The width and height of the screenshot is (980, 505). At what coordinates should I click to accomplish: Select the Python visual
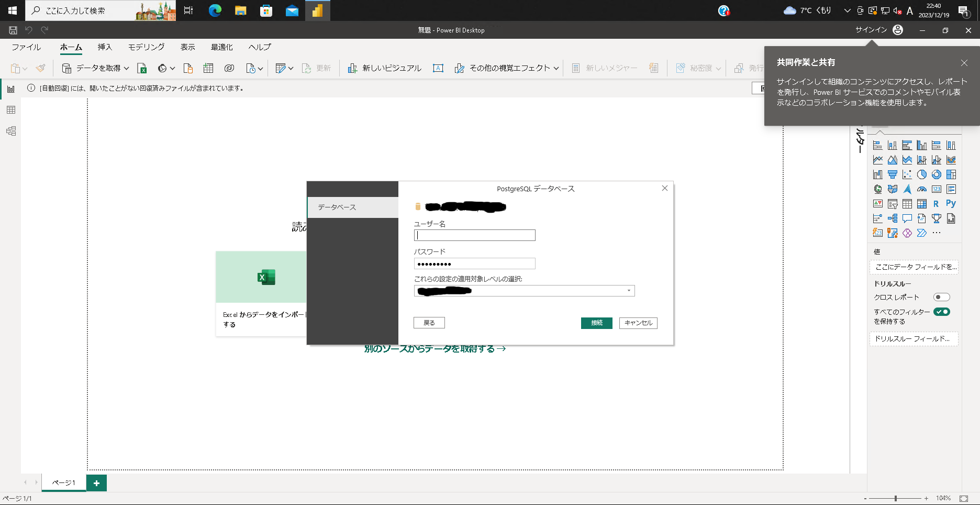tap(951, 204)
